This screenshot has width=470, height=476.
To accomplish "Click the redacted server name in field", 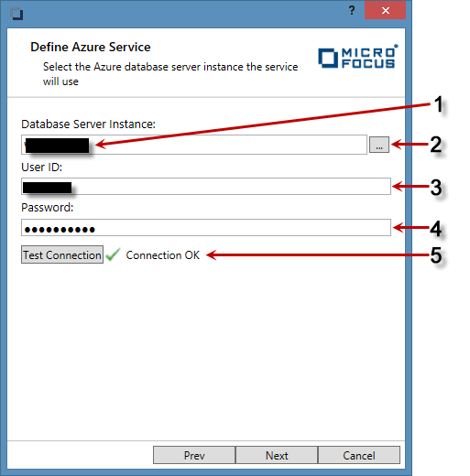I will click(x=57, y=146).
